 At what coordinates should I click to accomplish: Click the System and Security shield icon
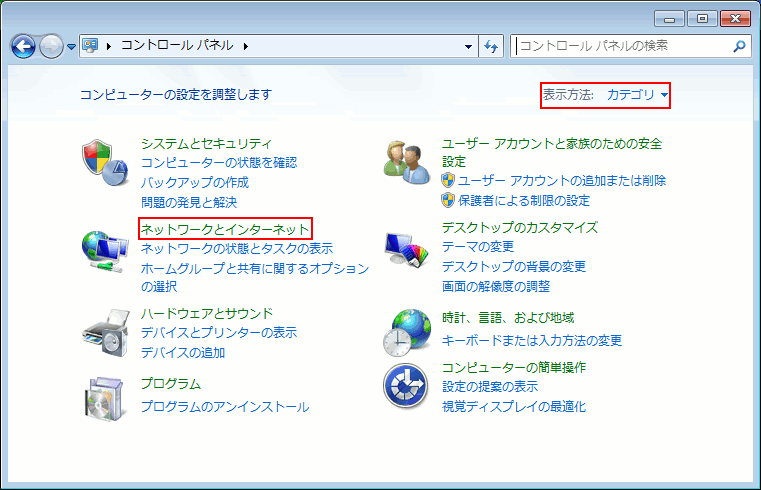point(104,161)
